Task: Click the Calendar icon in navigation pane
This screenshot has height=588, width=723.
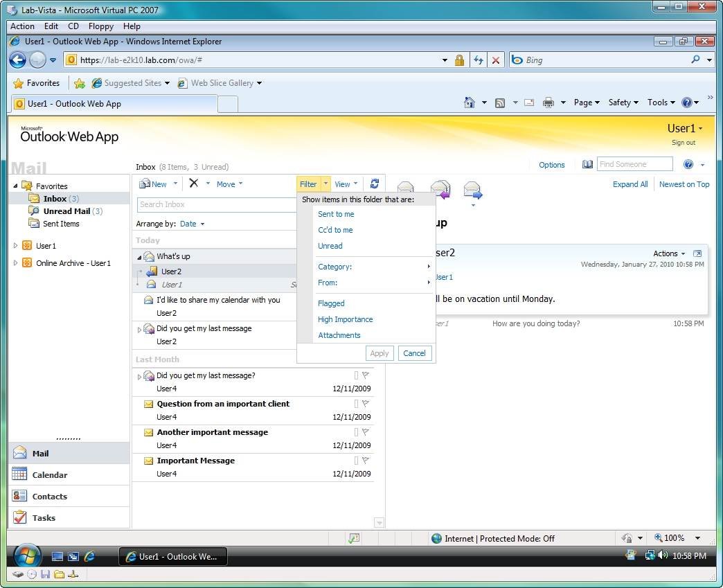Action: (x=20, y=475)
